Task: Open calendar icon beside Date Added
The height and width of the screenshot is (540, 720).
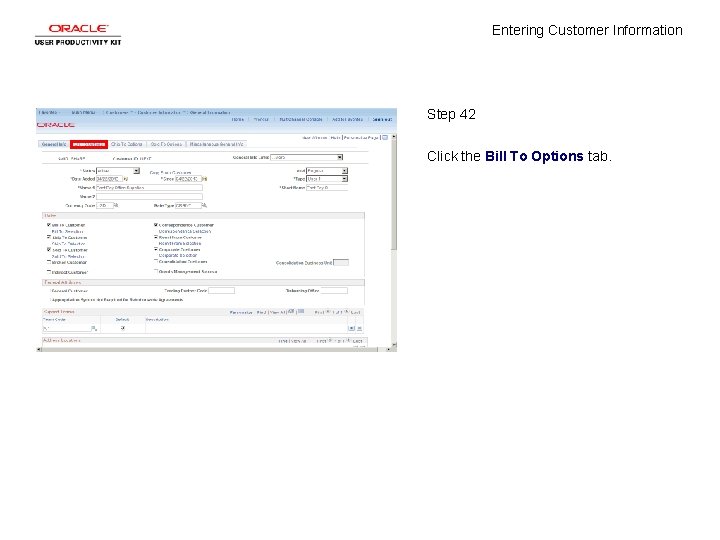Action: 126,179
